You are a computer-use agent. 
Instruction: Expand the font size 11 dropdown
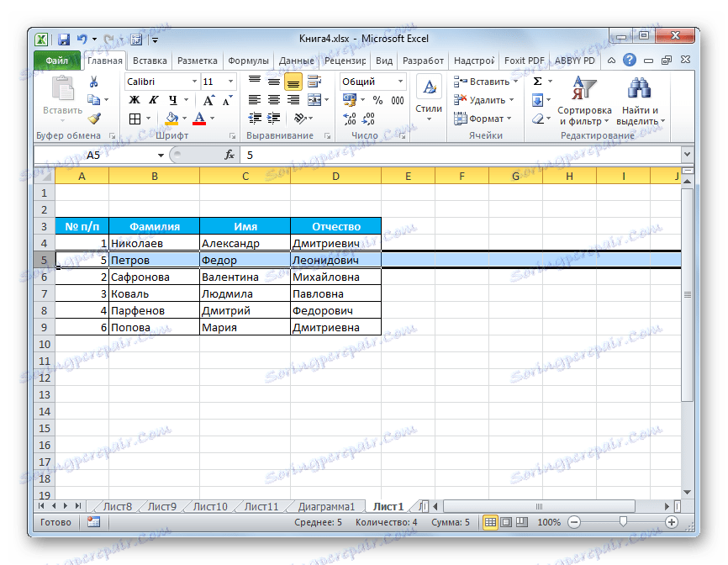[230, 82]
